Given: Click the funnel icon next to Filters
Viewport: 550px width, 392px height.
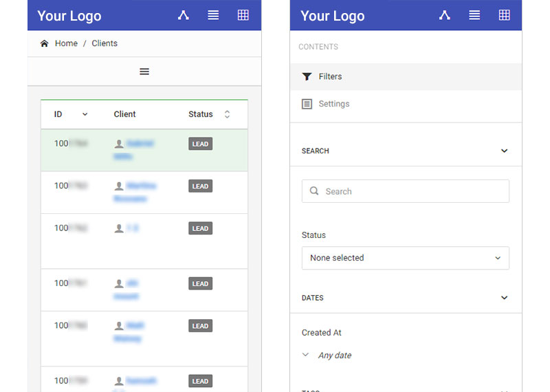Looking at the screenshot, I should click(307, 76).
